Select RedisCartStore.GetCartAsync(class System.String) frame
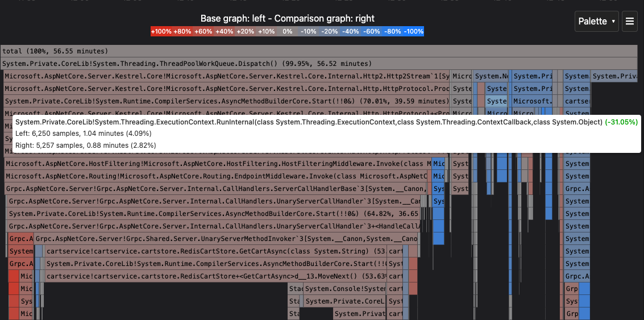 pyautogui.click(x=215, y=251)
